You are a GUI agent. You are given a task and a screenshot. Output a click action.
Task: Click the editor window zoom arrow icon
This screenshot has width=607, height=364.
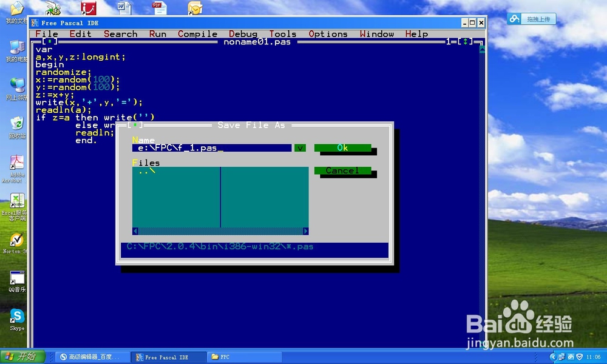[466, 41]
